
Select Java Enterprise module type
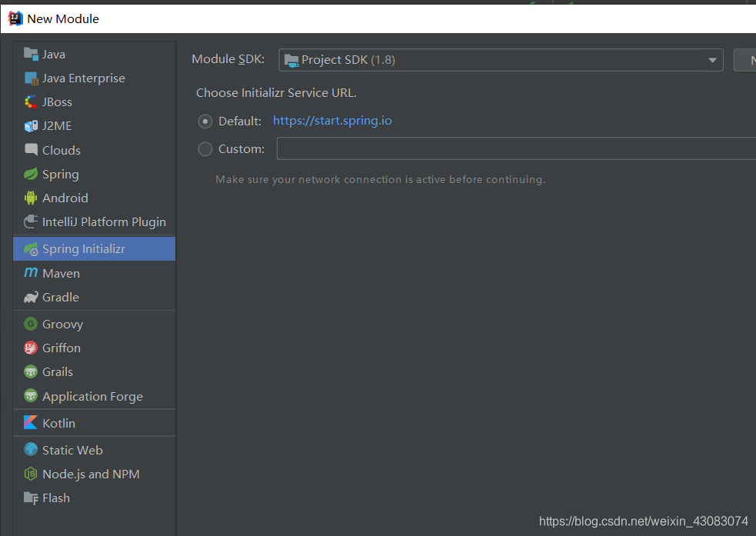coord(95,78)
